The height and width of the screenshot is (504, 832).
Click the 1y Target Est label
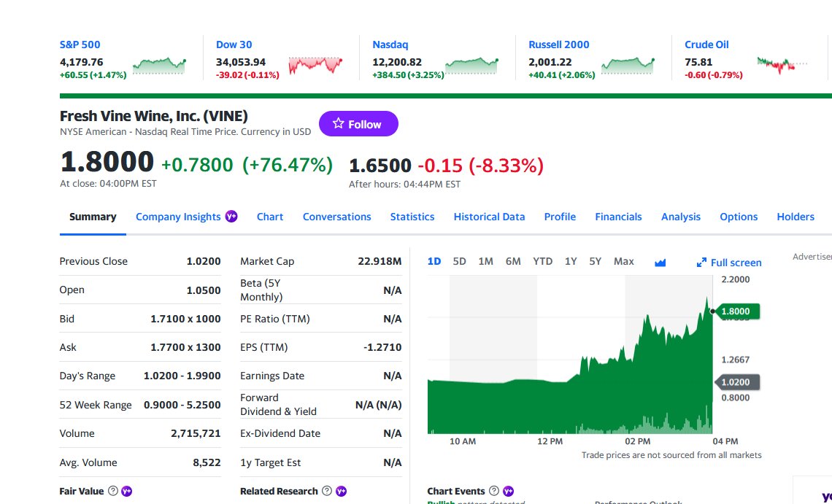[271, 462]
